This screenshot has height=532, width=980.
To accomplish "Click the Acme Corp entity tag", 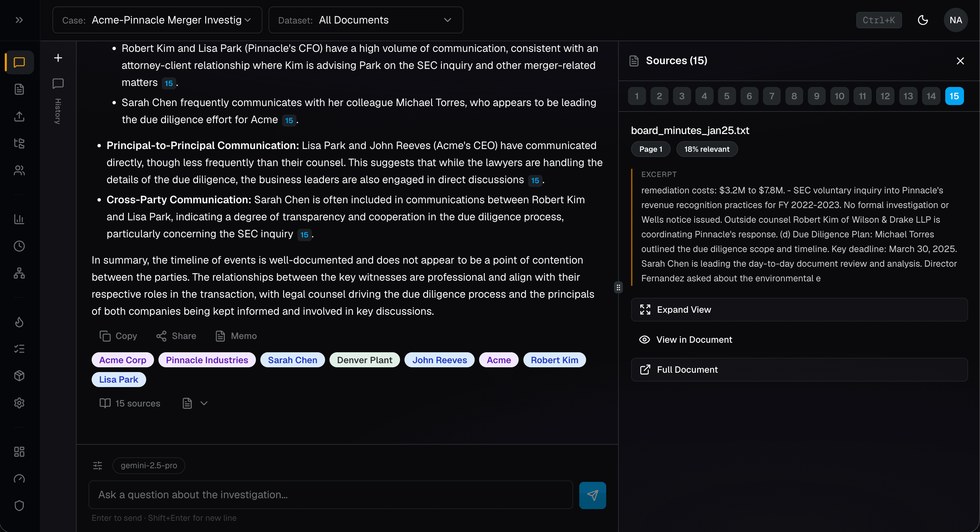I will click(x=123, y=360).
